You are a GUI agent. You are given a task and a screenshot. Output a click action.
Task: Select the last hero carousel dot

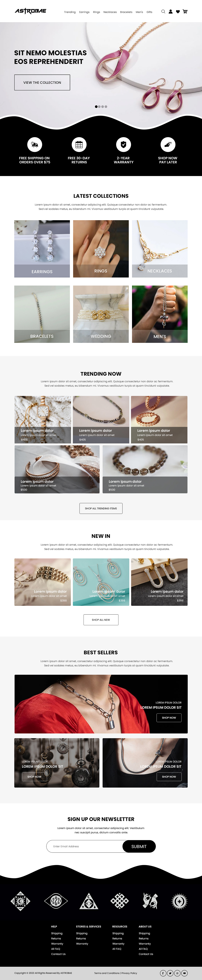point(106,106)
